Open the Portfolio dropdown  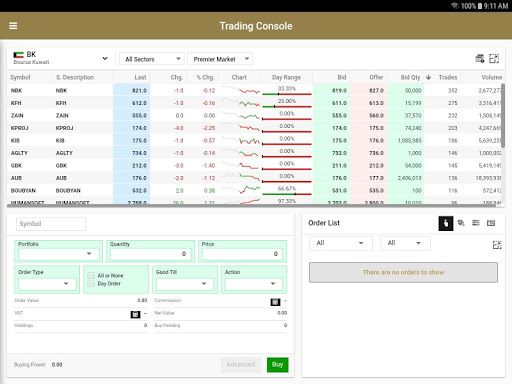(59, 254)
